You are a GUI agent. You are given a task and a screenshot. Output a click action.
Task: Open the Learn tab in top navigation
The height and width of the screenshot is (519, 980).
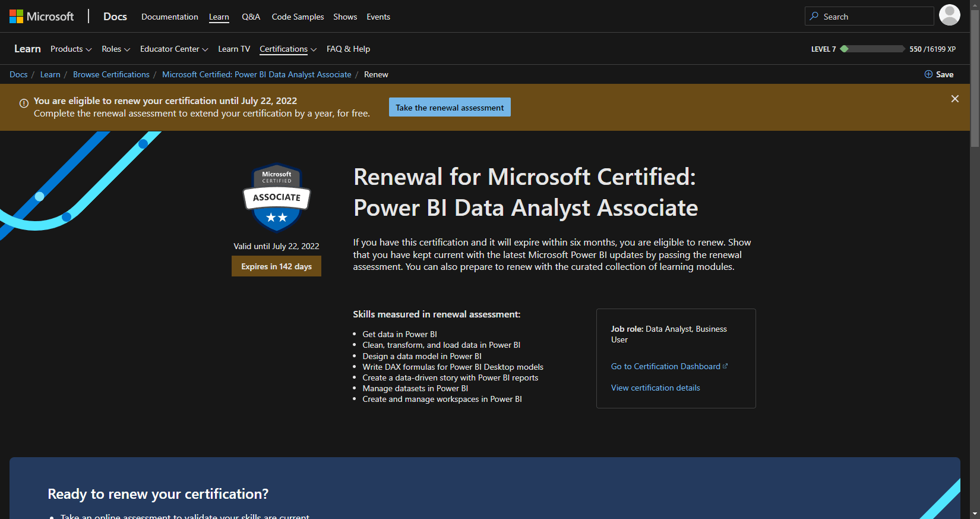pyautogui.click(x=219, y=17)
